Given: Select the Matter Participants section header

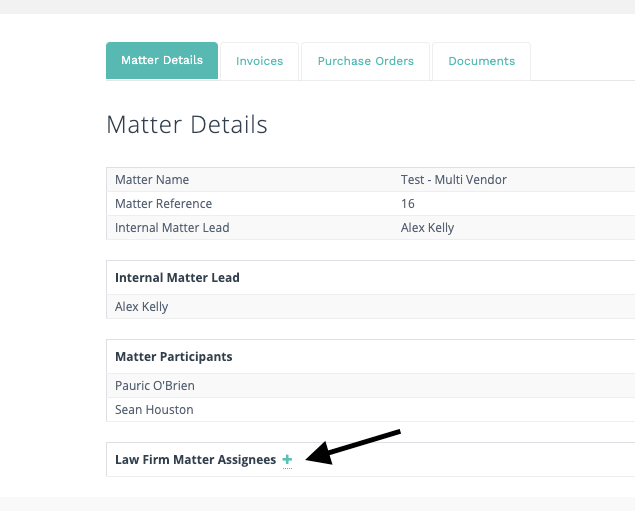Looking at the screenshot, I should [174, 357].
